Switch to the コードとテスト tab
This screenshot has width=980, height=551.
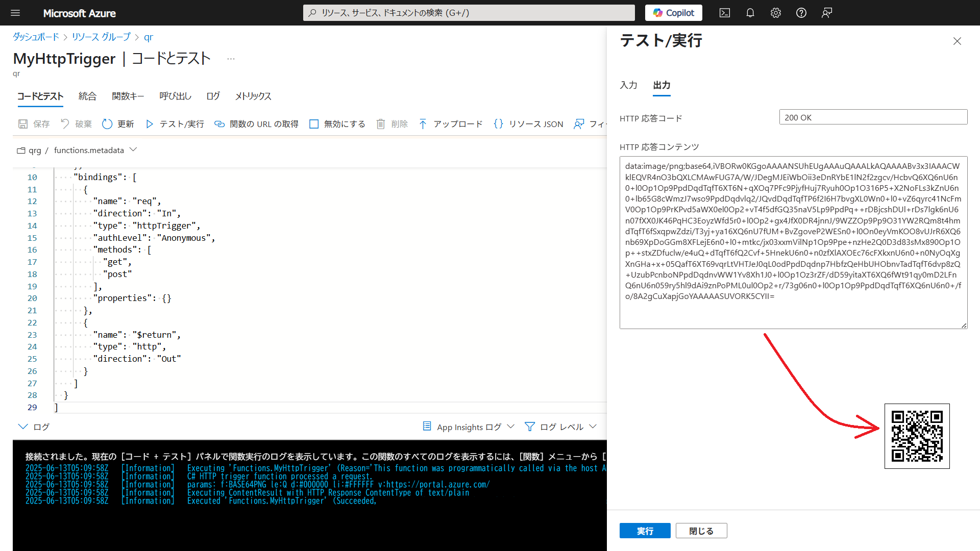pyautogui.click(x=40, y=96)
